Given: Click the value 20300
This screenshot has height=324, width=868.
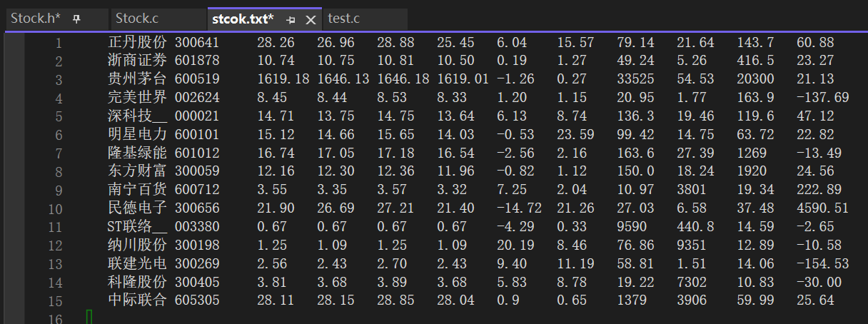Looking at the screenshot, I should pyautogui.click(x=756, y=79).
